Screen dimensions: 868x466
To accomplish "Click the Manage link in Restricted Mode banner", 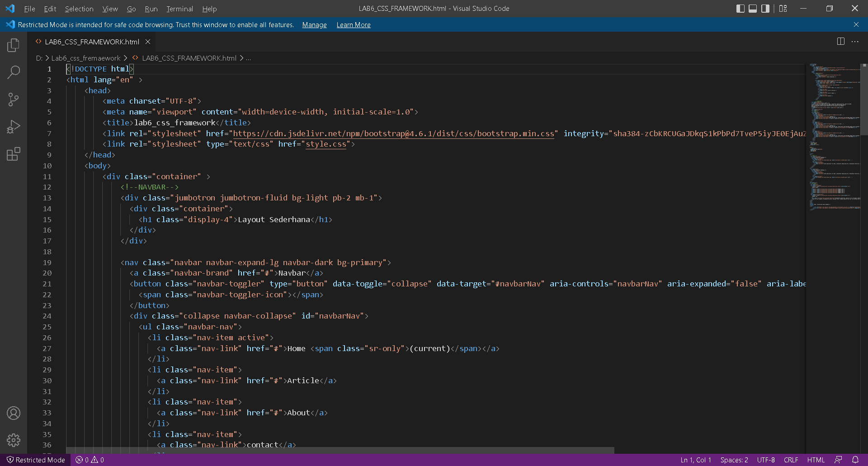I will tap(314, 25).
